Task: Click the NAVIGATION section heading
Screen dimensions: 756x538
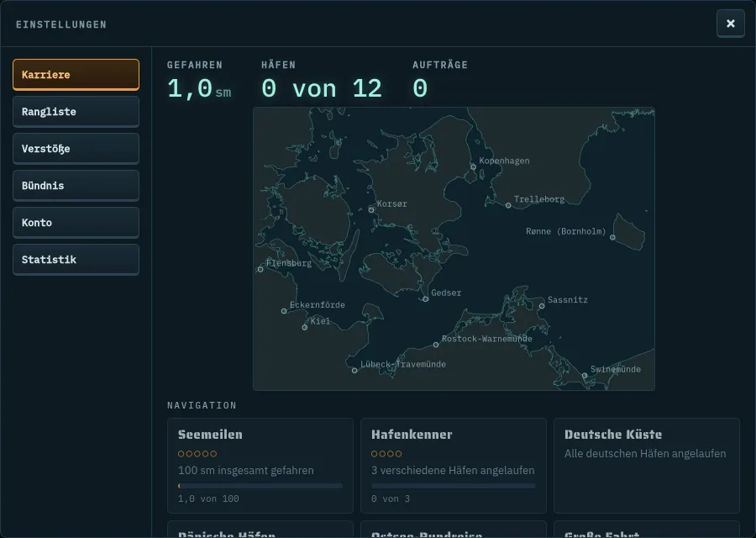Action: coord(202,405)
